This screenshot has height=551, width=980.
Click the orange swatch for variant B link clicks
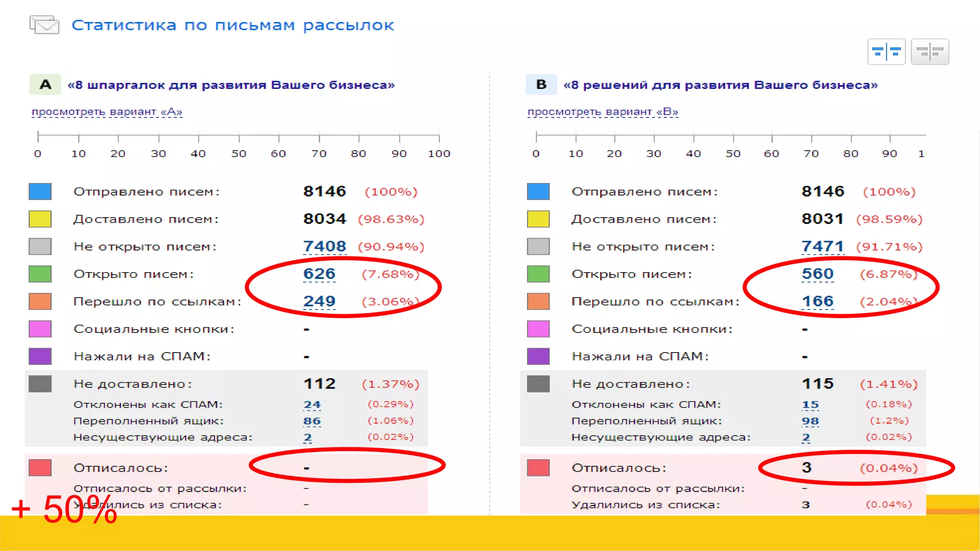(538, 301)
